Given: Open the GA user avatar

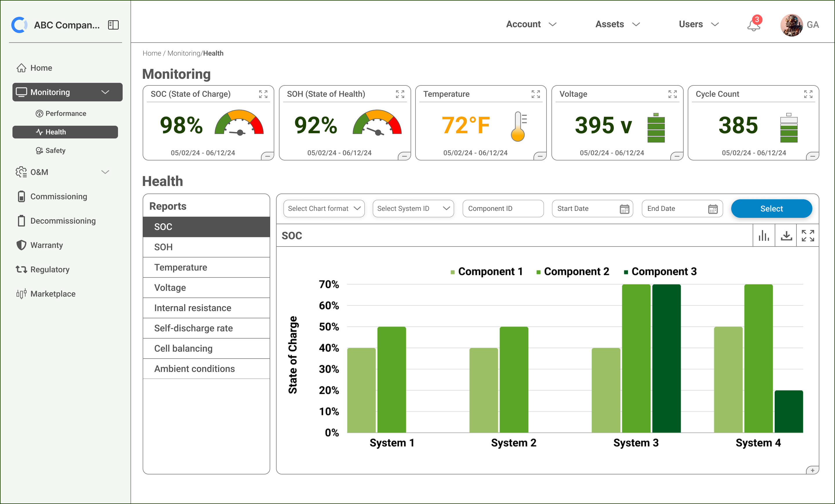Looking at the screenshot, I should tap(791, 25).
